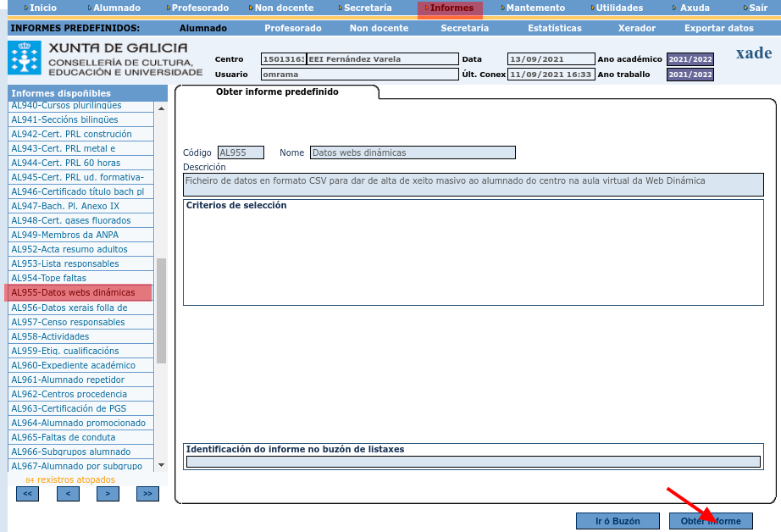Click the xade logo text
Screen dimensions: 781x532
(753, 53)
